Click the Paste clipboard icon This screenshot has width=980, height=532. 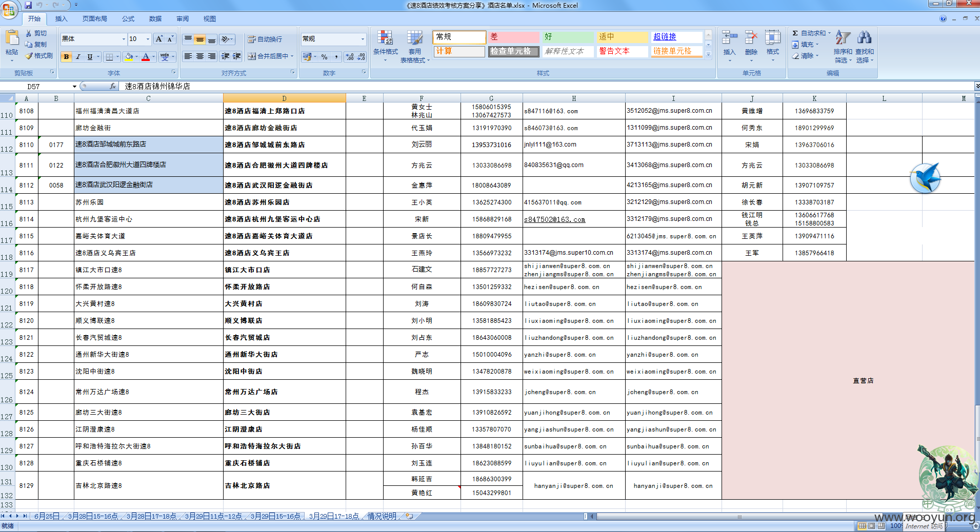point(12,38)
